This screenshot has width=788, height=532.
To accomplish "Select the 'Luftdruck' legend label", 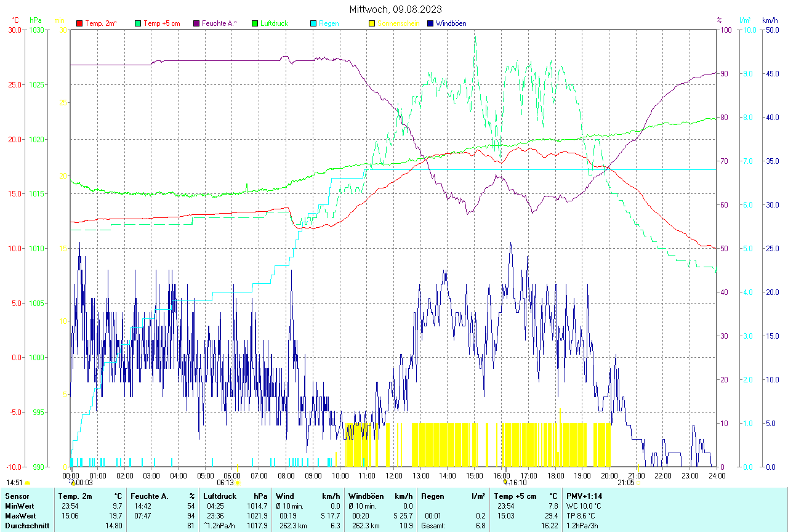I will tap(275, 23).
